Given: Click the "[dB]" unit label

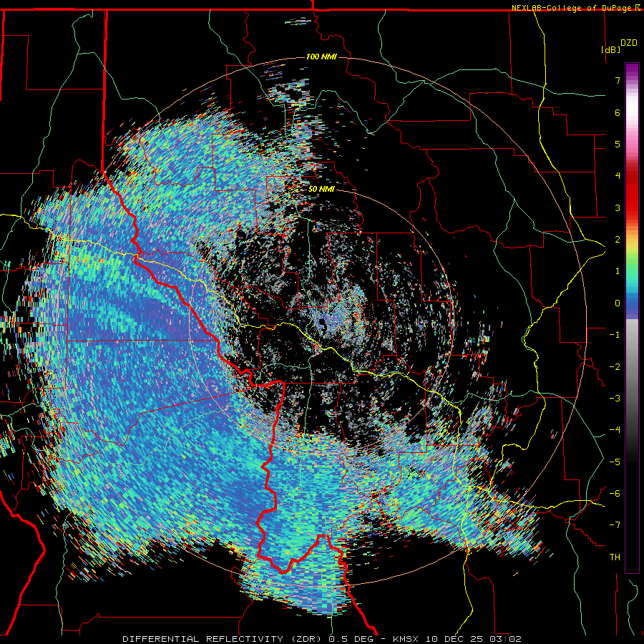Looking at the screenshot, I should click(x=611, y=49).
